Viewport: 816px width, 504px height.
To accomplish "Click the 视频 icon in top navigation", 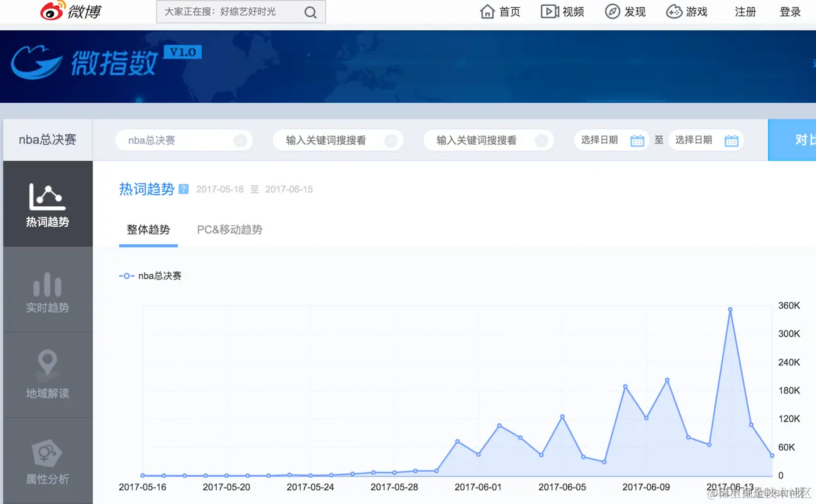I will tap(550, 11).
